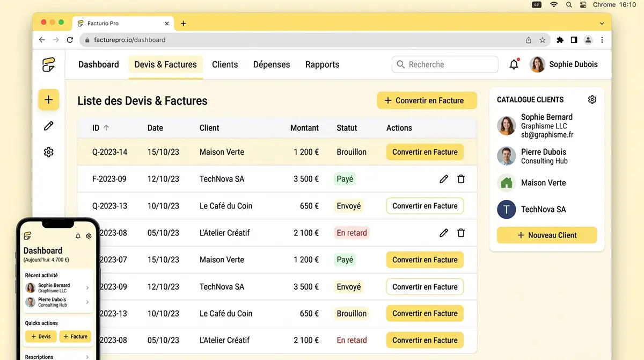Edit invoice F-2023-09 with pencil icon
This screenshot has height=360, width=644.
(444, 179)
